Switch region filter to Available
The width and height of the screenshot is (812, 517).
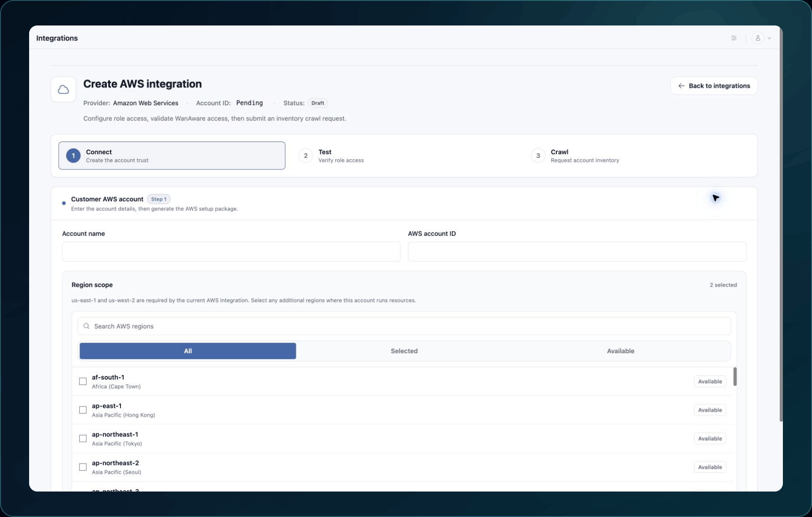620,351
